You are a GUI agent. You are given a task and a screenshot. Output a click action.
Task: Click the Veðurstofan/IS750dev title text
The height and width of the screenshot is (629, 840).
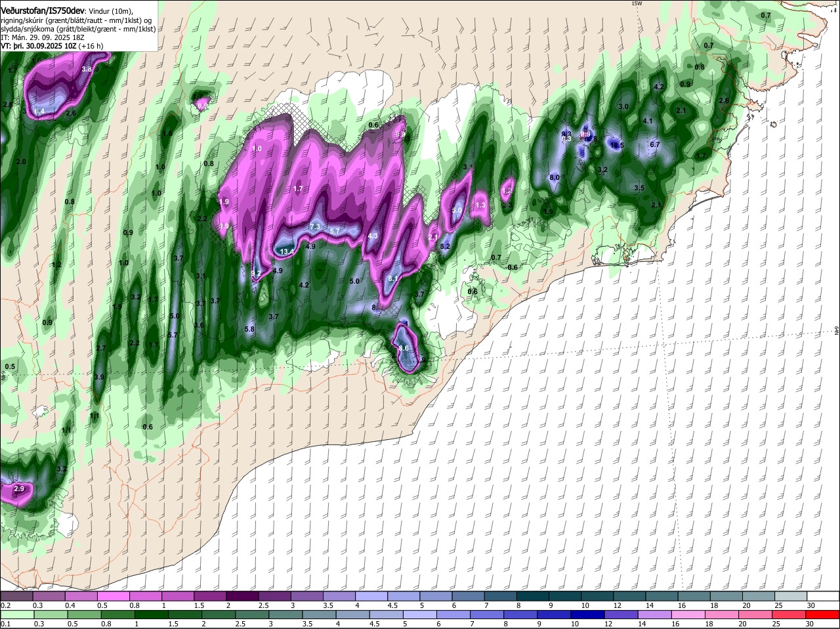click(x=43, y=11)
